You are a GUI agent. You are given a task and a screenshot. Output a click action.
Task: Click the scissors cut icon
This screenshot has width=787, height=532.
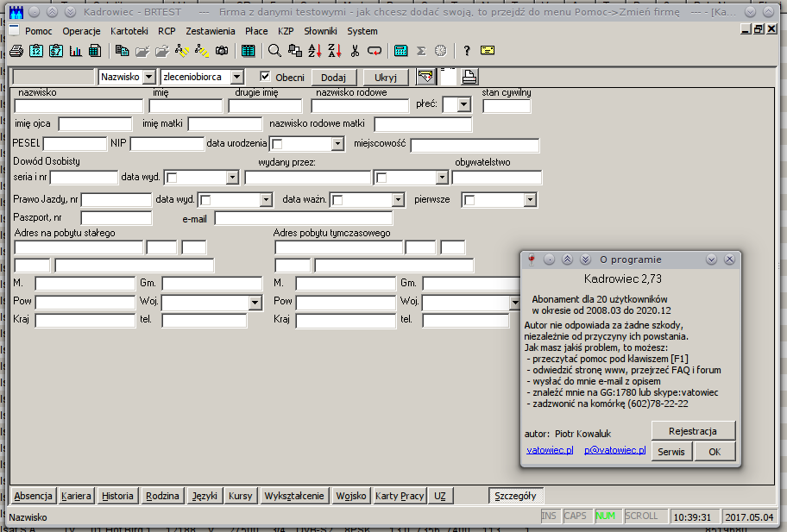pyautogui.click(x=355, y=51)
